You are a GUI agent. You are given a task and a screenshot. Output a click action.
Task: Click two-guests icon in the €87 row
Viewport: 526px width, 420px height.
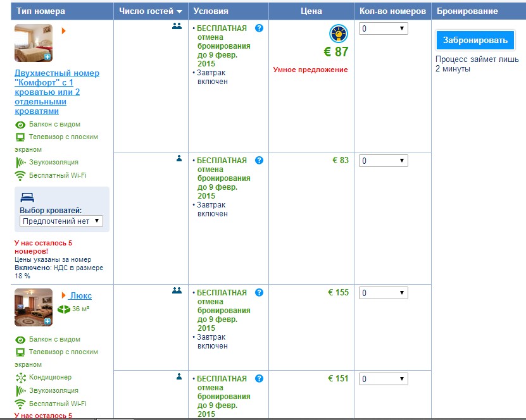pyautogui.click(x=177, y=27)
